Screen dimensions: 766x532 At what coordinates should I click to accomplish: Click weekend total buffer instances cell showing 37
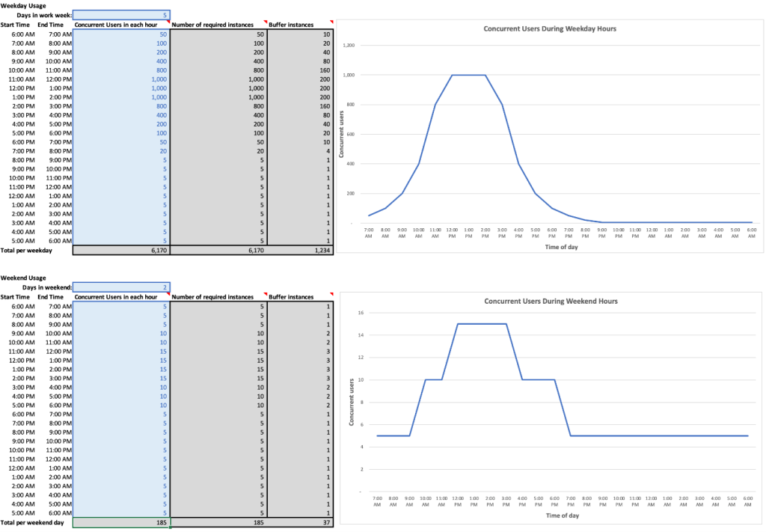[301, 522]
